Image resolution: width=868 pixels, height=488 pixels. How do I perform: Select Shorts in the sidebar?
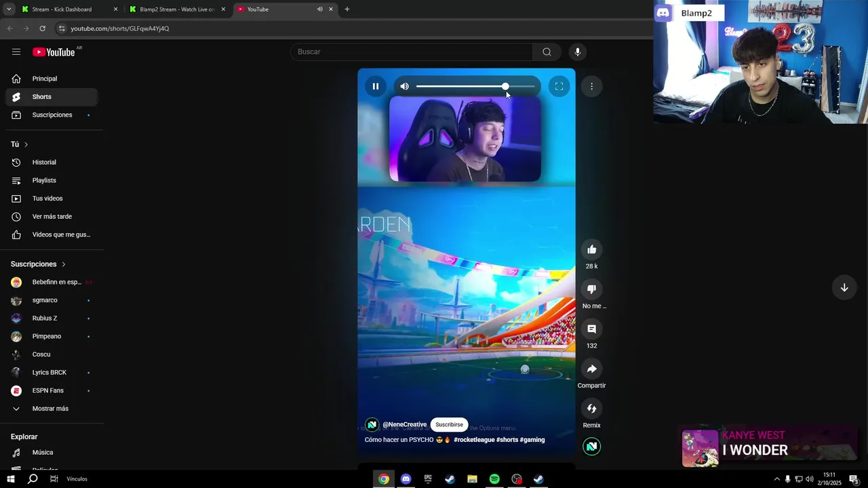pyautogui.click(x=52, y=97)
